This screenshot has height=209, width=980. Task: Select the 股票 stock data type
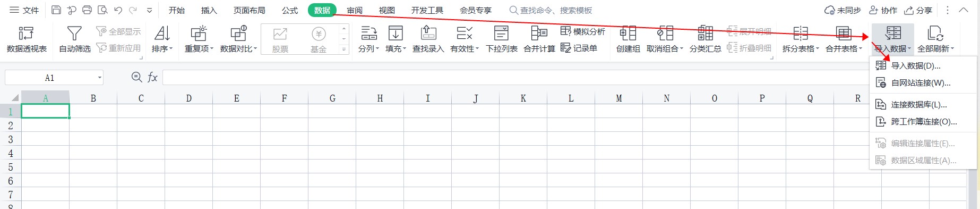coord(280,40)
